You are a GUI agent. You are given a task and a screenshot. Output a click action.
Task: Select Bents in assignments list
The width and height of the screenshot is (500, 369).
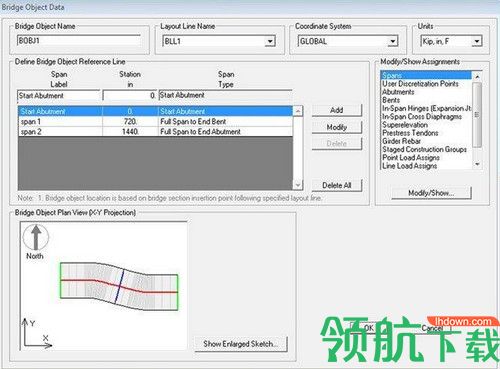(391, 100)
